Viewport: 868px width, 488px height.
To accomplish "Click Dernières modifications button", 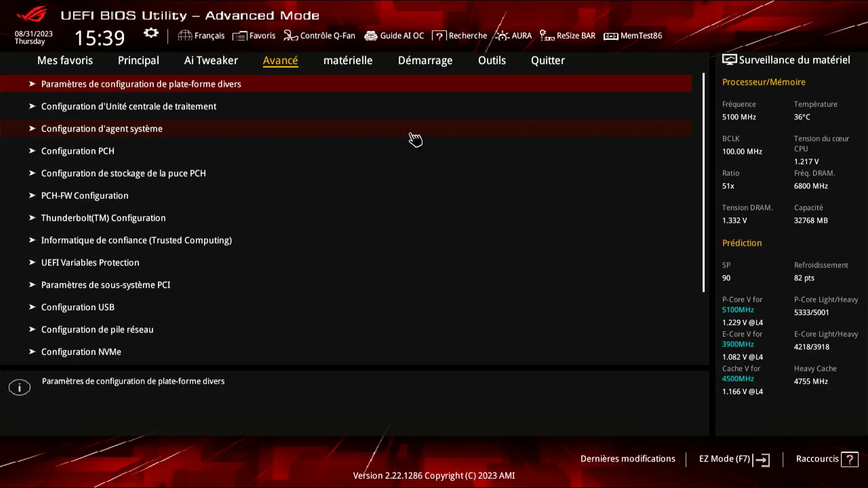I will 627,459.
